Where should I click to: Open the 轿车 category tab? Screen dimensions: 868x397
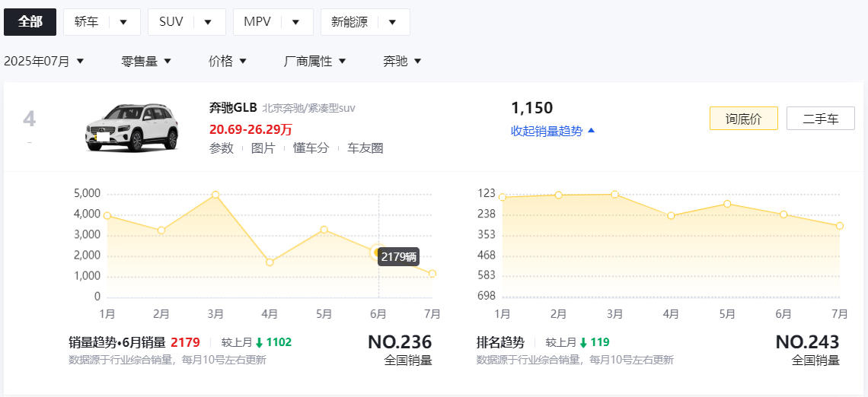pyautogui.click(x=86, y=22)
